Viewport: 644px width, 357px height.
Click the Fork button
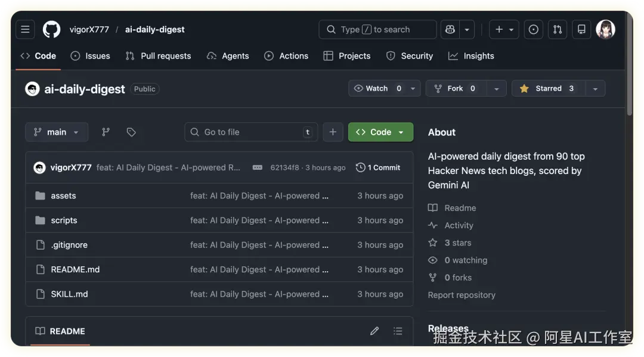(x=456, y=88)
